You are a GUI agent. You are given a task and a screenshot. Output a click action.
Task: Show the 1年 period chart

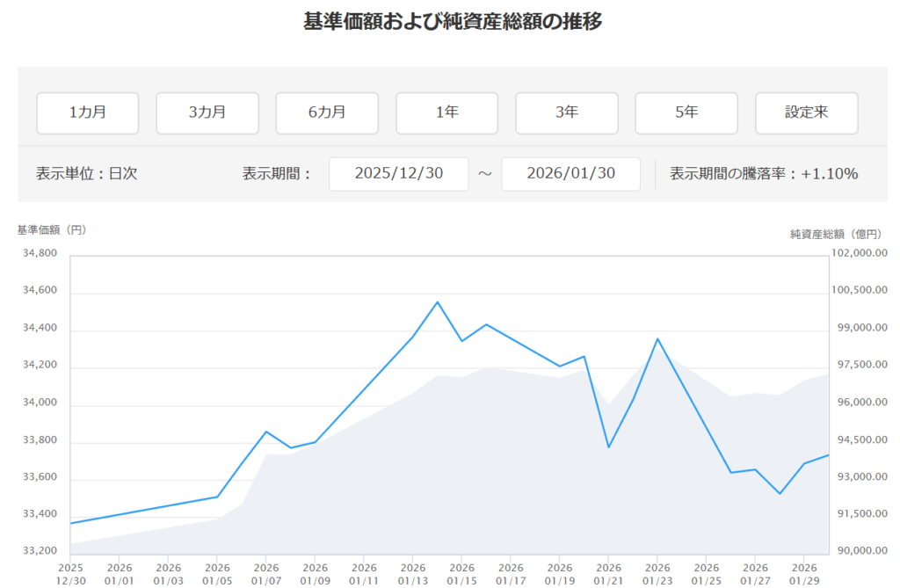(x=446, y=113)
